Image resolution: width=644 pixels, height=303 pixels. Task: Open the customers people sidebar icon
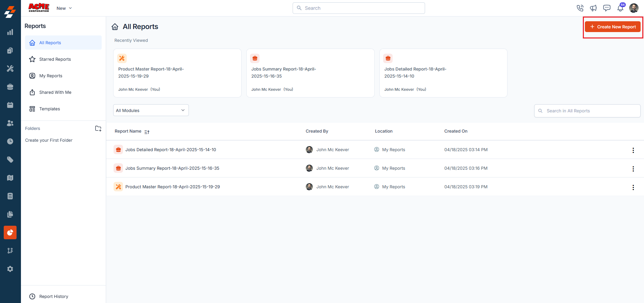point(10,123)
